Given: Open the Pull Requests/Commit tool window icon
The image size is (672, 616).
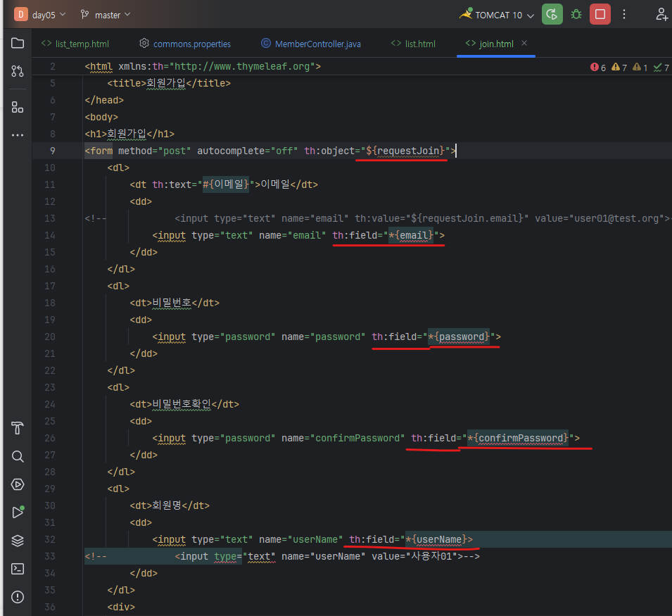Looking at the screenshot, I should (18, 71).
